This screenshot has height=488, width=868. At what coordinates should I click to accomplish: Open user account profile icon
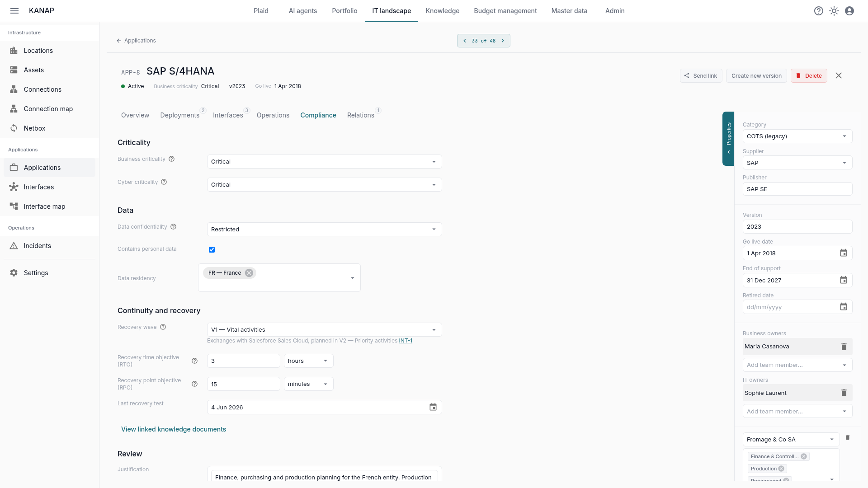pos(849,11)
